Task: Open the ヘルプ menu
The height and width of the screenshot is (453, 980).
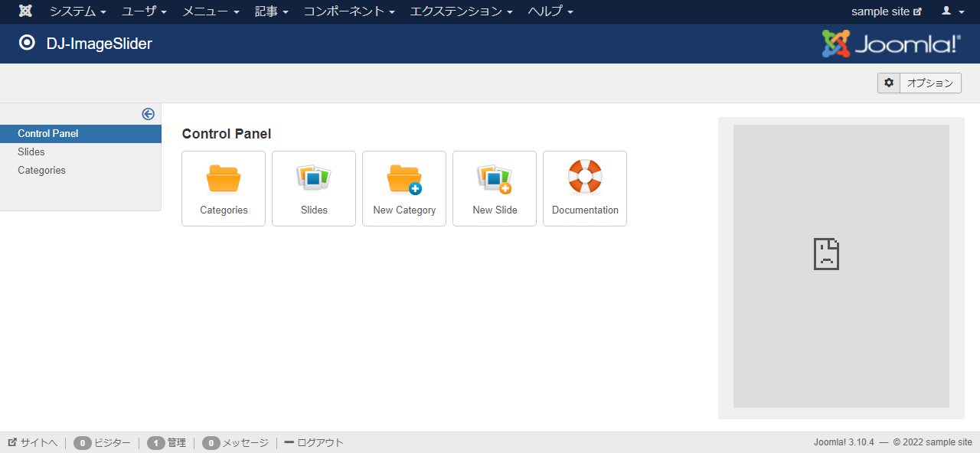Action: coord(550,11)
